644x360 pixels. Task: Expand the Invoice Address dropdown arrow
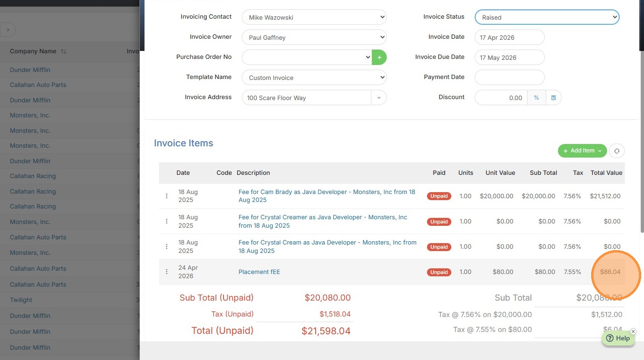click(379, 98)
